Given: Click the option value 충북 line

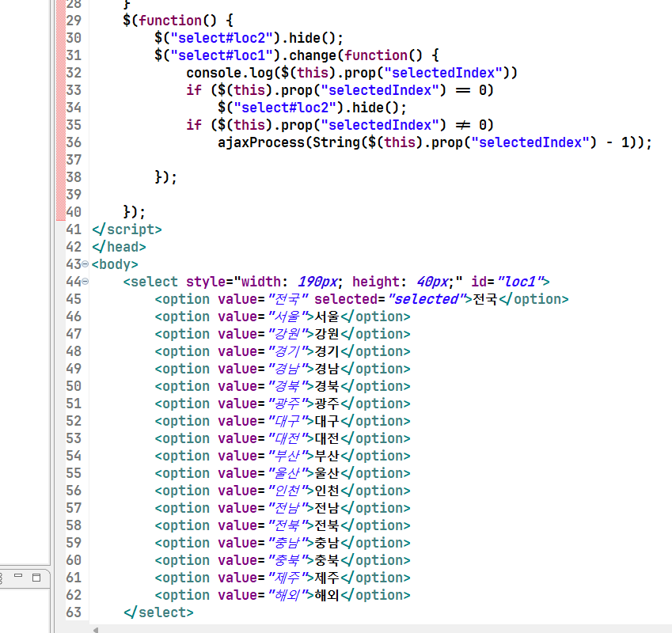Looking at the screenshot, I should click(283, 560).
